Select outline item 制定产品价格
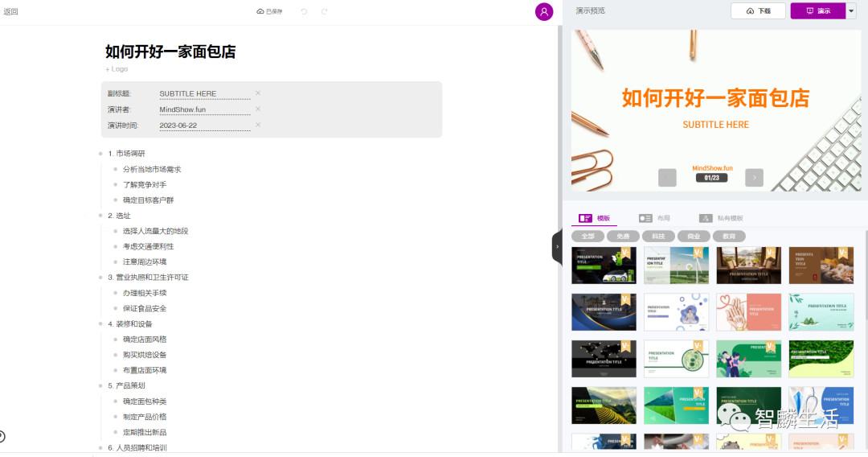Viewport: 868px width, 457px height. point(145,417)
